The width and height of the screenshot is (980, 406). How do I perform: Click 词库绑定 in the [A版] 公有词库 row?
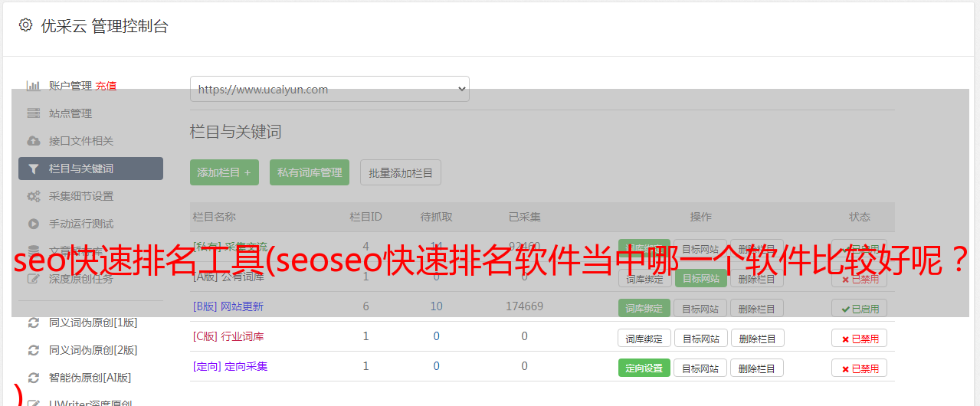pos(644,278)
